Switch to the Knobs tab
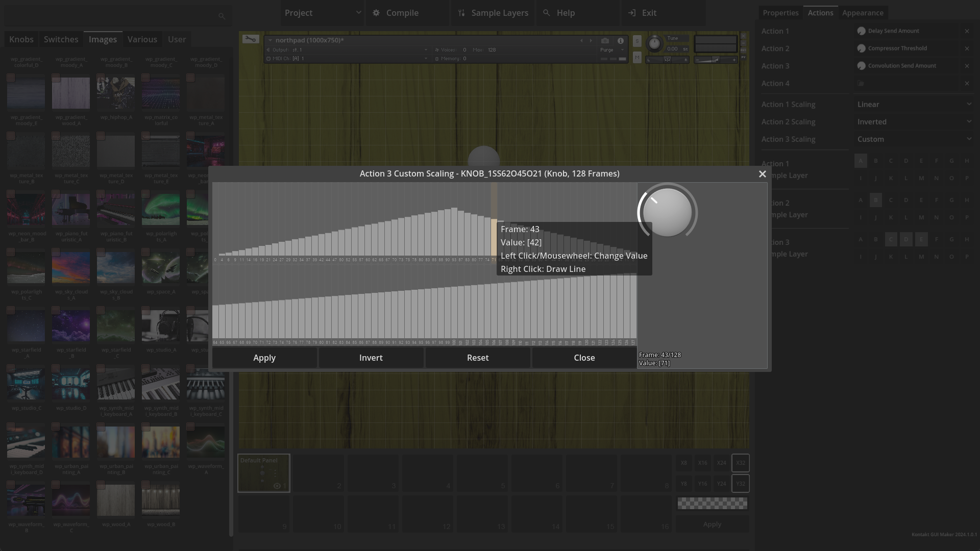 (x=21, y=39)
